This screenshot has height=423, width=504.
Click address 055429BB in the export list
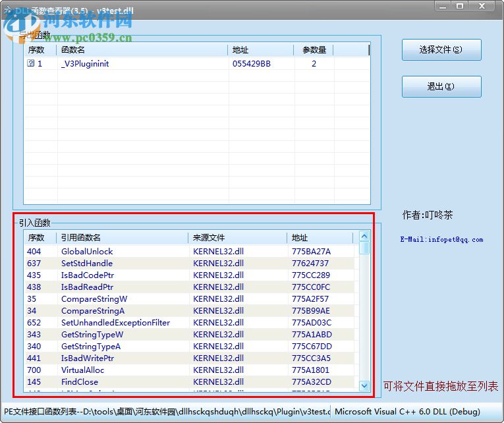coord(252,64)
